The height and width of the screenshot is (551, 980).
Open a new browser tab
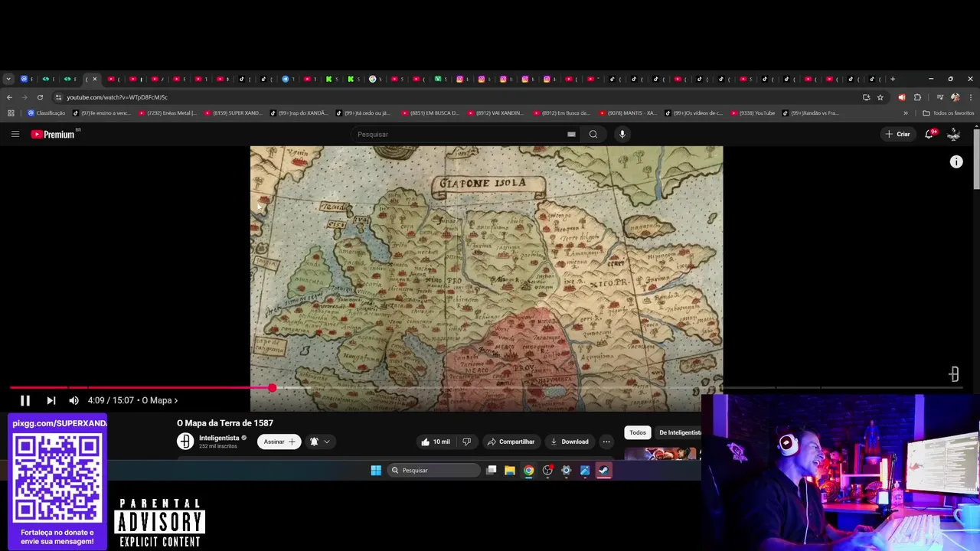(x=892, y=79)
